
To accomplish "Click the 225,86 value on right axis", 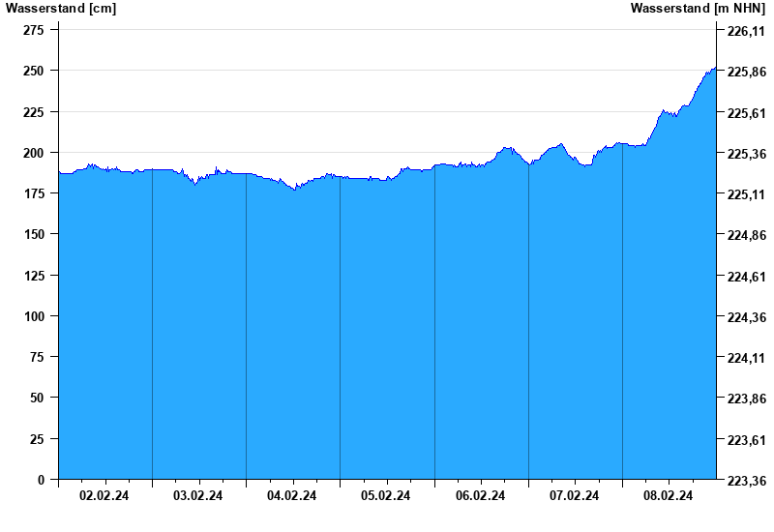I will tap(747, 72).
